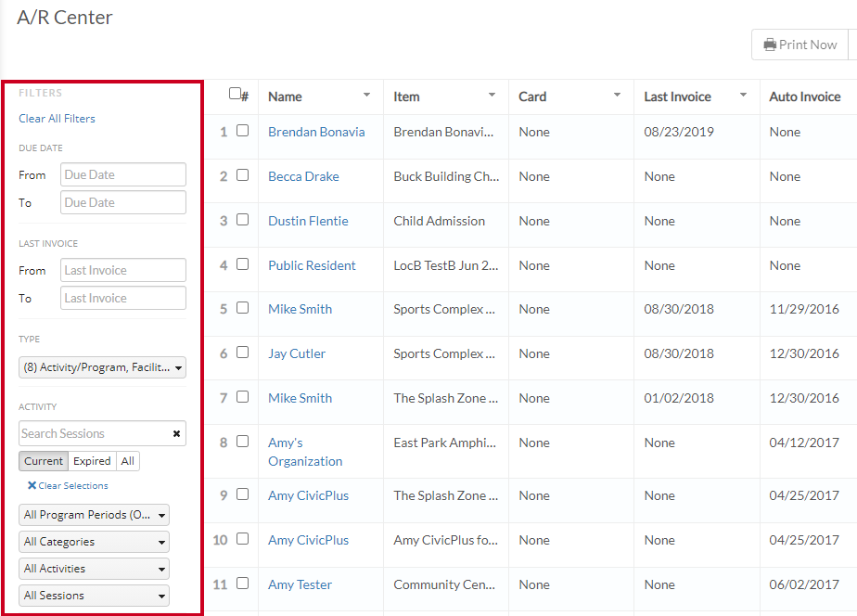Click the Due Date From input field
Image resolution: width=857 pixels, height=616 pixels.
point(123,174)
